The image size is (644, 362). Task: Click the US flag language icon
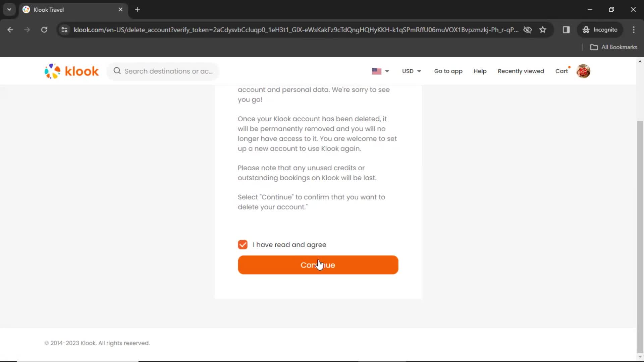377,71
